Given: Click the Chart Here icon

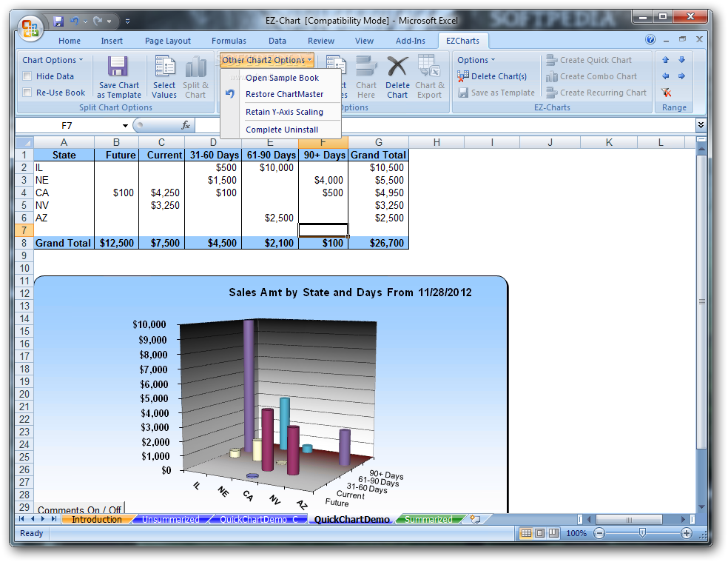Looking at the screenshot, I should click(366, 66).
